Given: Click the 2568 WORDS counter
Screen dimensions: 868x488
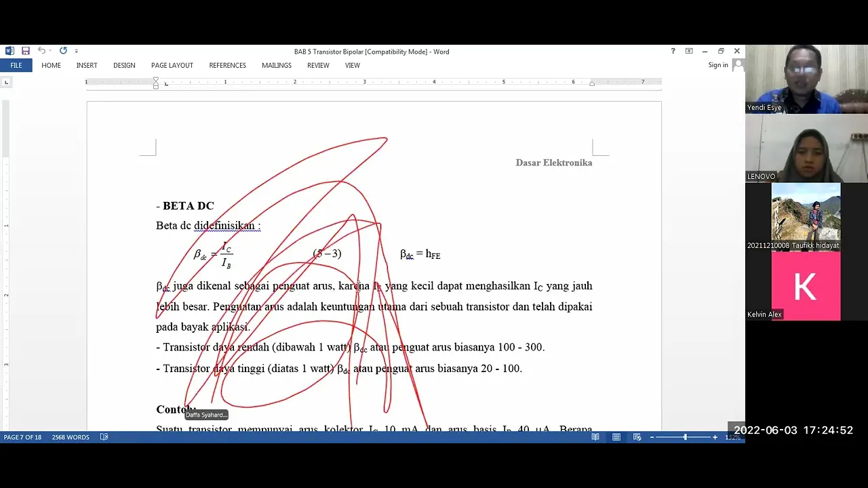Looking at the screenshot, I should (x=71, y=437).
